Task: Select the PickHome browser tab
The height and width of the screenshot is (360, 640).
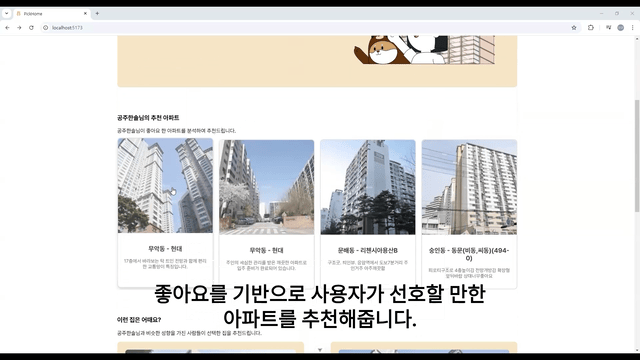Action: tap(51, 13)
